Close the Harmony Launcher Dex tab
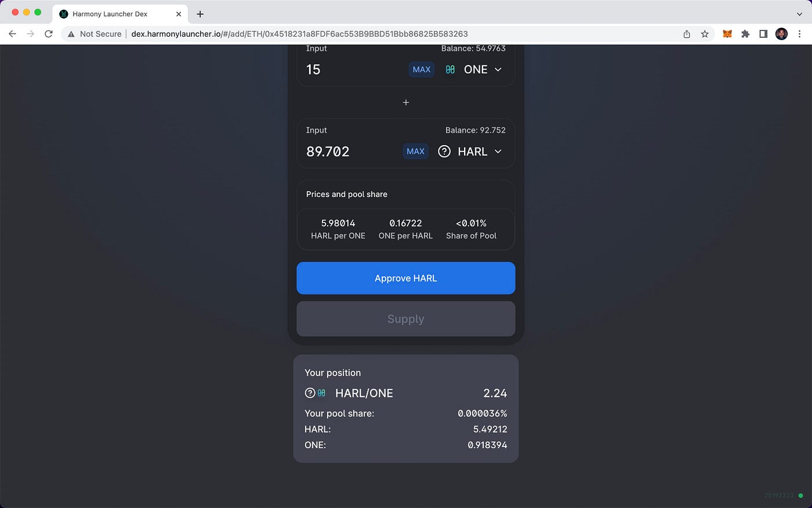This screenshot has height=508, width=812. [x=179, y=14]
